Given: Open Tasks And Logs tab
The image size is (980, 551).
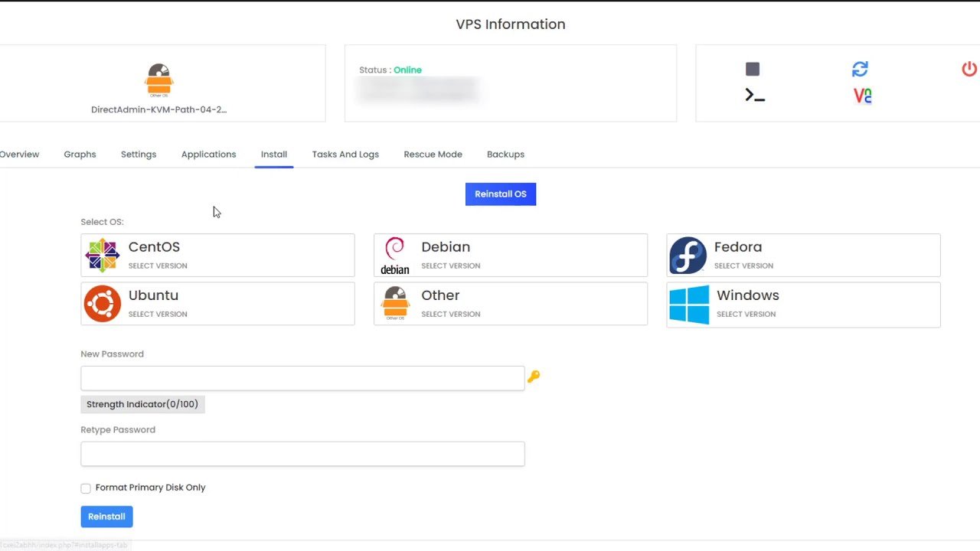Looking at the screenshot, I should [x=345, y=154].
